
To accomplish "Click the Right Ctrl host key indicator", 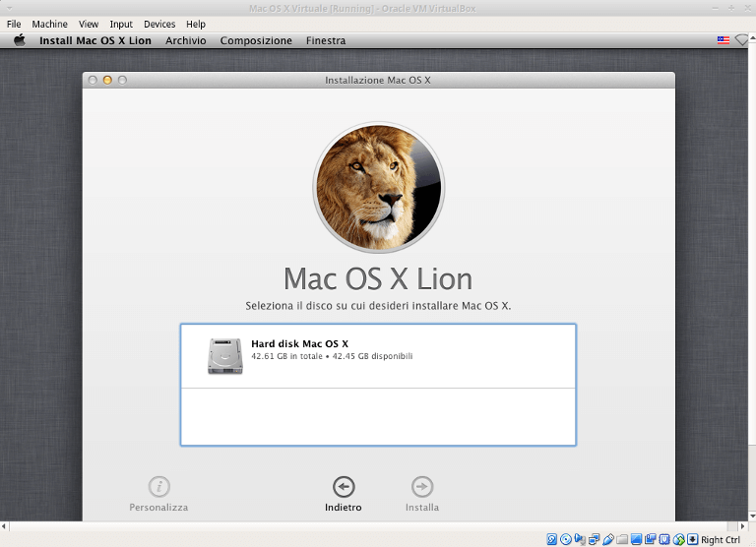I will tap(721, 540).
